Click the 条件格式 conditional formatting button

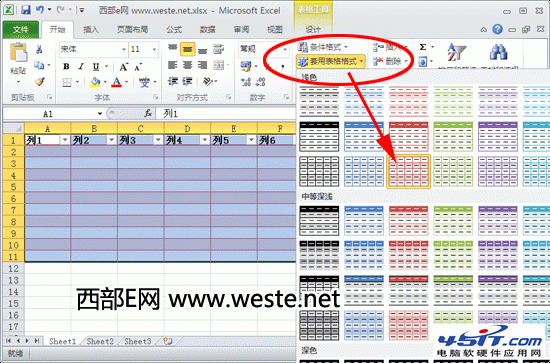[323, 47]
